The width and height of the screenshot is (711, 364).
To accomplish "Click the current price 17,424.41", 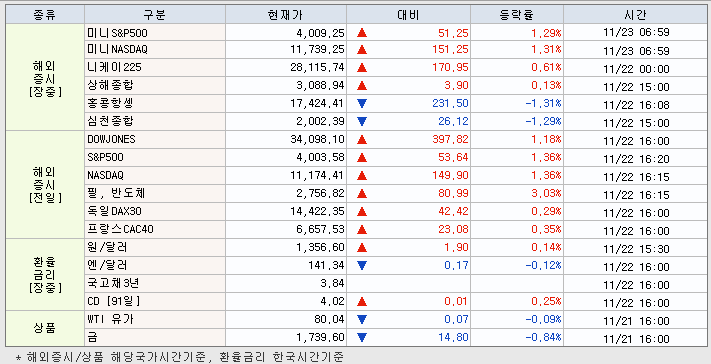I will click(317, 103).
